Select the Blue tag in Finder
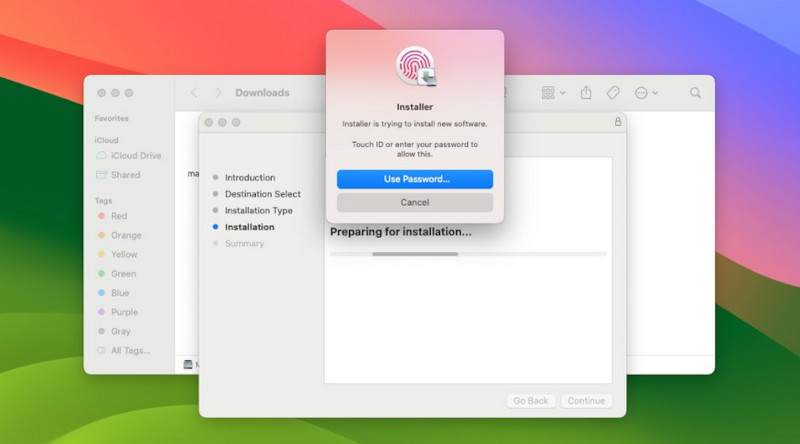 pyautogui.click(x=113, y=293)
